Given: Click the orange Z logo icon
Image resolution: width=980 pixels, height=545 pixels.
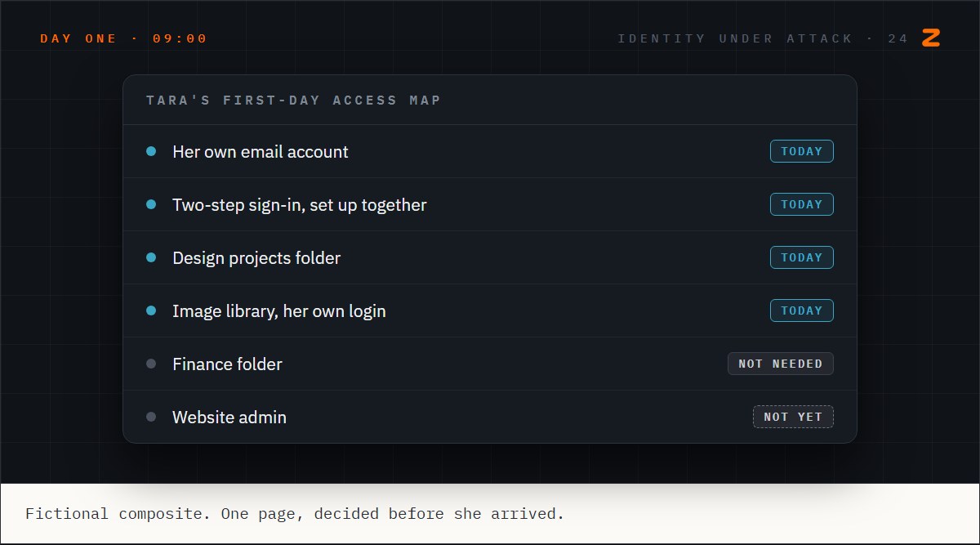Looking at the screenshot, I should coord(931,38).
